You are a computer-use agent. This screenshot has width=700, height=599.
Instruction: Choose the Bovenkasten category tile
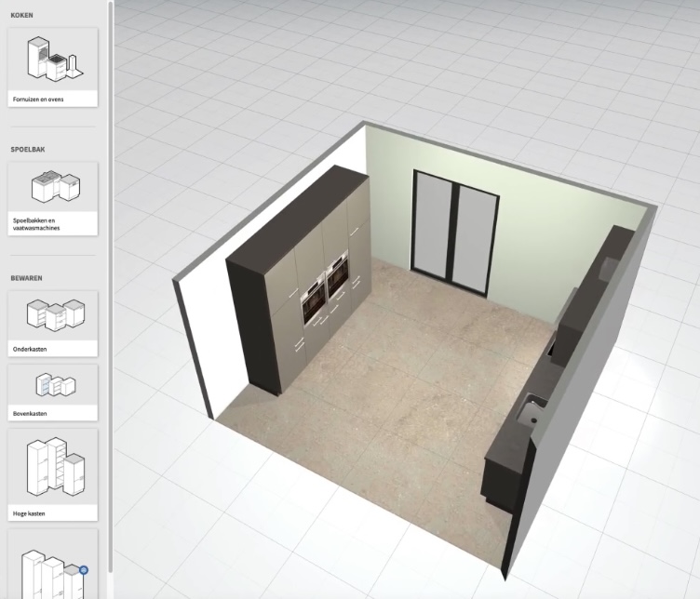coord(53,392)
